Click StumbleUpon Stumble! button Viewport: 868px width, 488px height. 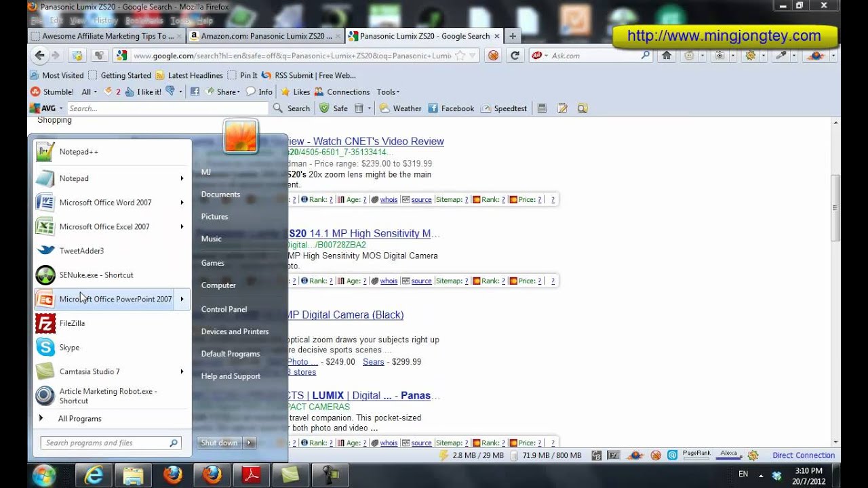pos(52,91)
